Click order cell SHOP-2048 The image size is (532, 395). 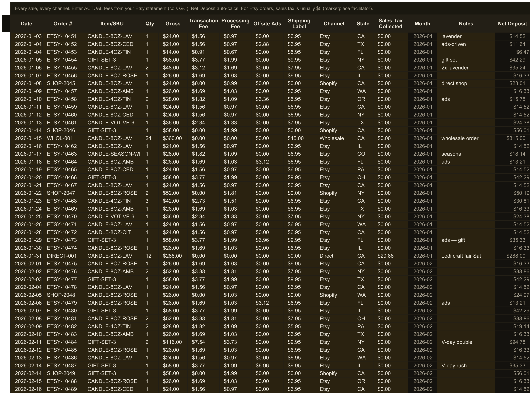point(63,295)
